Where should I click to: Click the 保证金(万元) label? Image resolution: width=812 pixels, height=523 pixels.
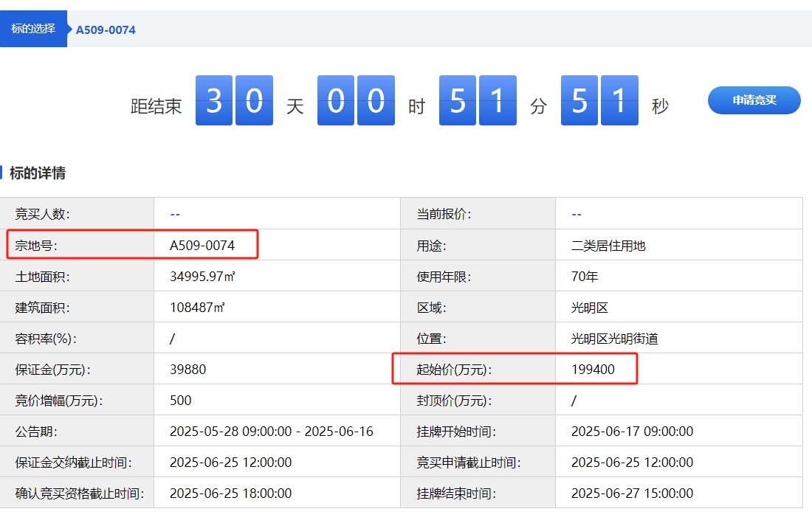click(53, 370)
